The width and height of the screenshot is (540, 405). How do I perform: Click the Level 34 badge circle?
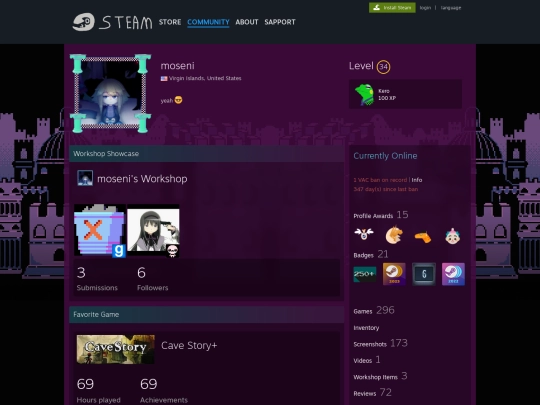[383, 67]
